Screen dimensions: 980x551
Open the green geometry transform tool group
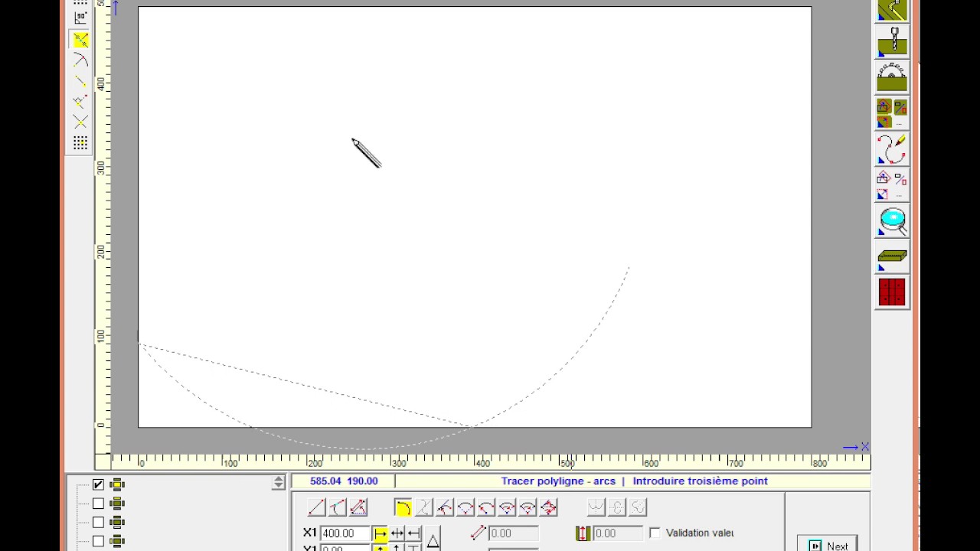coord(892,115)
